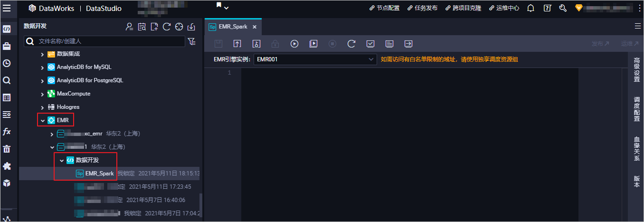This screenshot has width=644, height=222.
Task: Click the arrow-in-box toolbar icon
Action: [408, 44]
